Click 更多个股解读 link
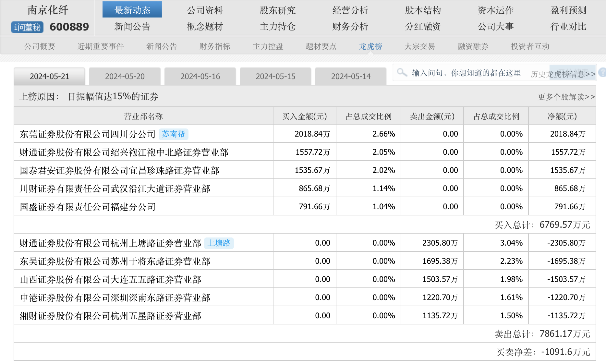The height and width of the screenshot is (364, 606). click(x=566, y=97)
